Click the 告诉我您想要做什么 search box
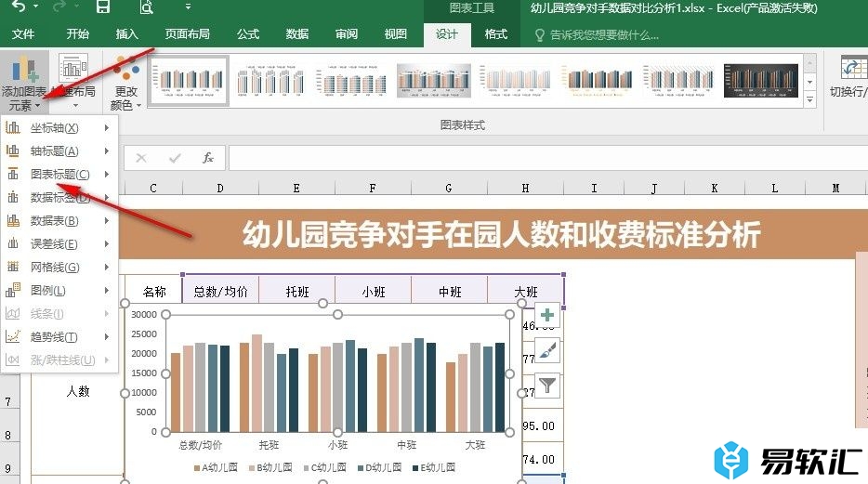This screenshot has width=868, height=484. click(x=598, y=35)
